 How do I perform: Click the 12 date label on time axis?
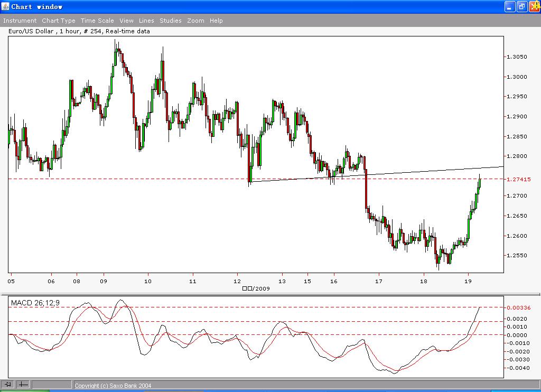click(x=237, y=281)
